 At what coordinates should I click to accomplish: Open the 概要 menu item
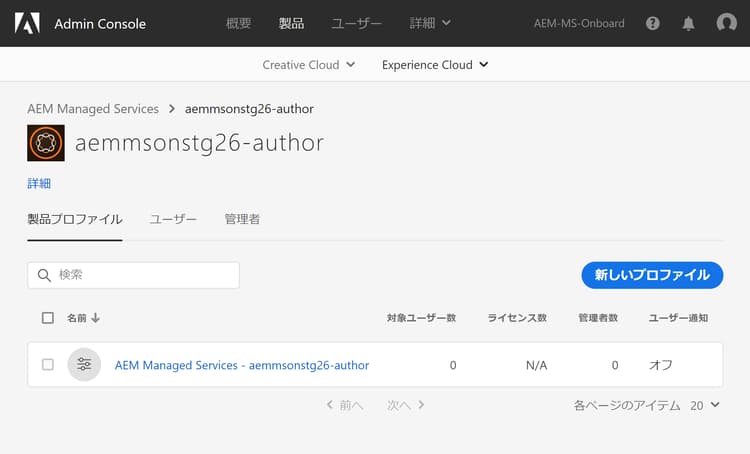(x=239, y=23)
